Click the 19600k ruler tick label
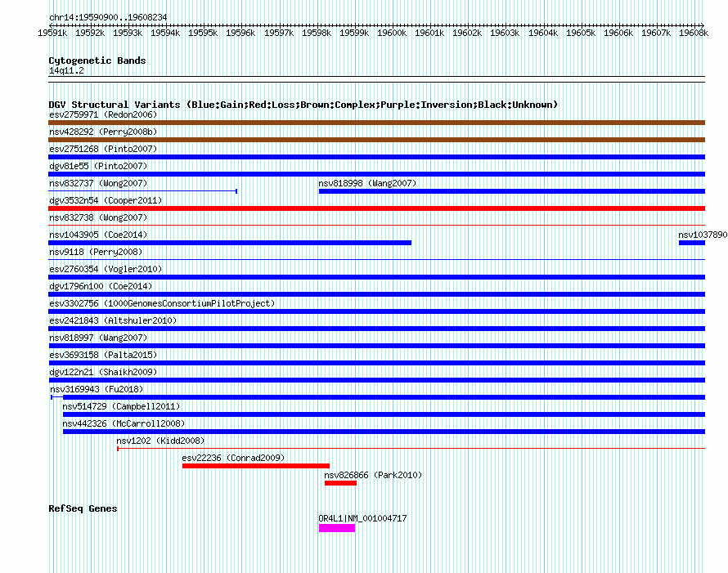 tap(392, 33)
